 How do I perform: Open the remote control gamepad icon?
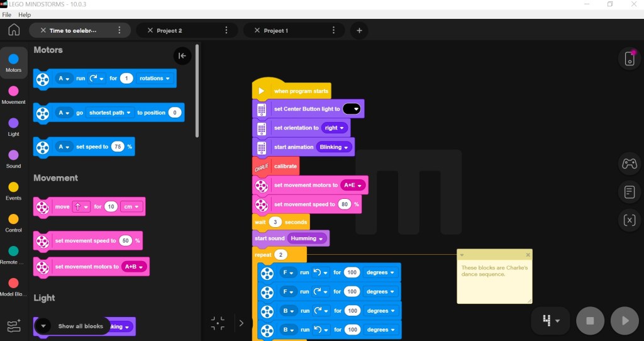[629, 164]
